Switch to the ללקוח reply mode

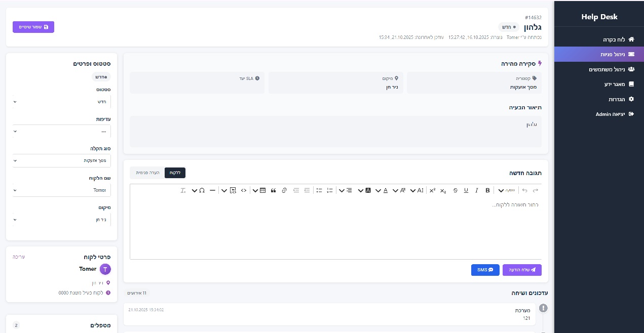pyautogui.click(x=175, y=173)
